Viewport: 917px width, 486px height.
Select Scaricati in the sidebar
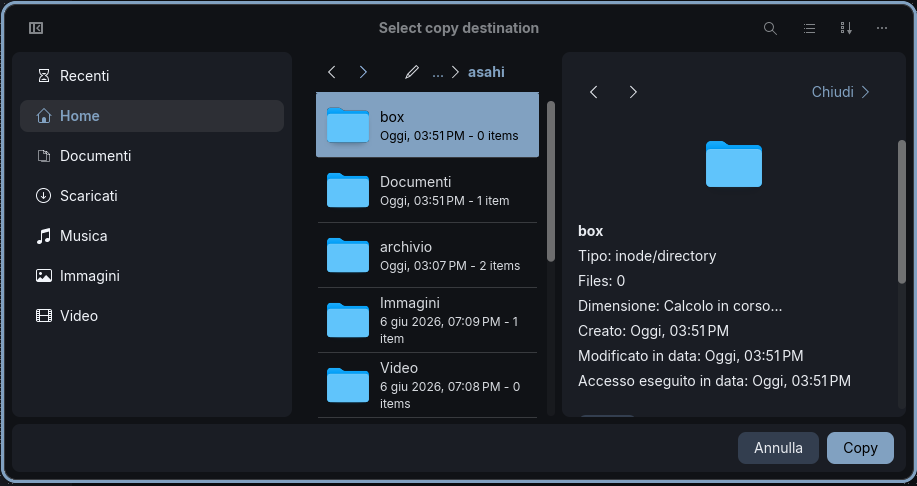(x=152, y=196)
